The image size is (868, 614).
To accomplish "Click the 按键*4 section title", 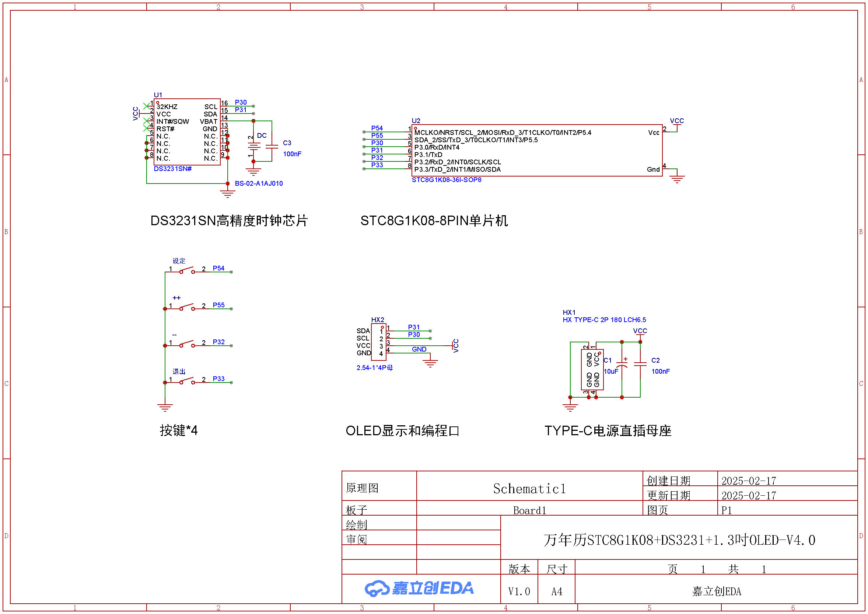I will pos(178,430).
